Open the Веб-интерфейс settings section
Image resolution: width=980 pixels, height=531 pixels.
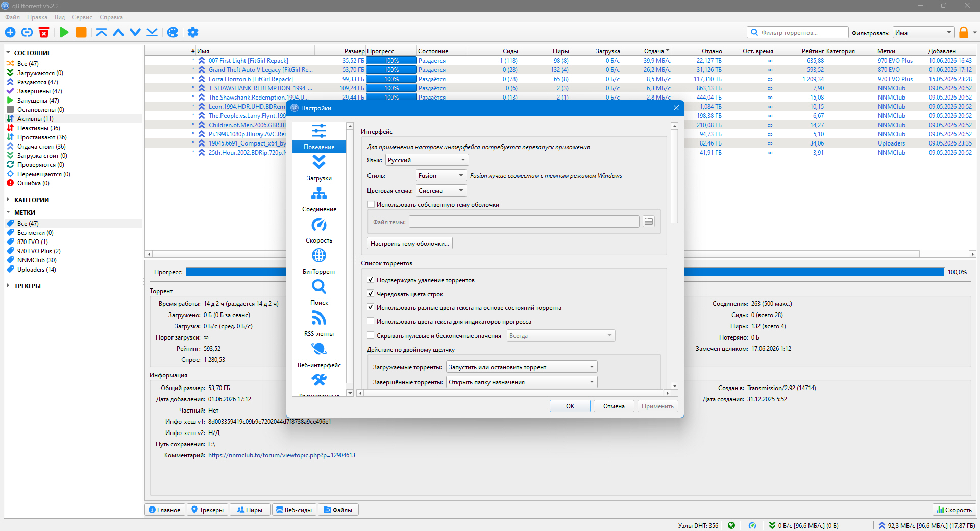click(319, 355)
